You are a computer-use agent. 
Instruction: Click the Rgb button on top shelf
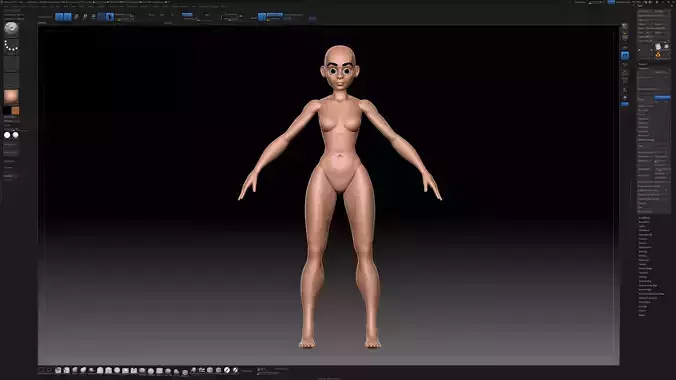(162, 15)
